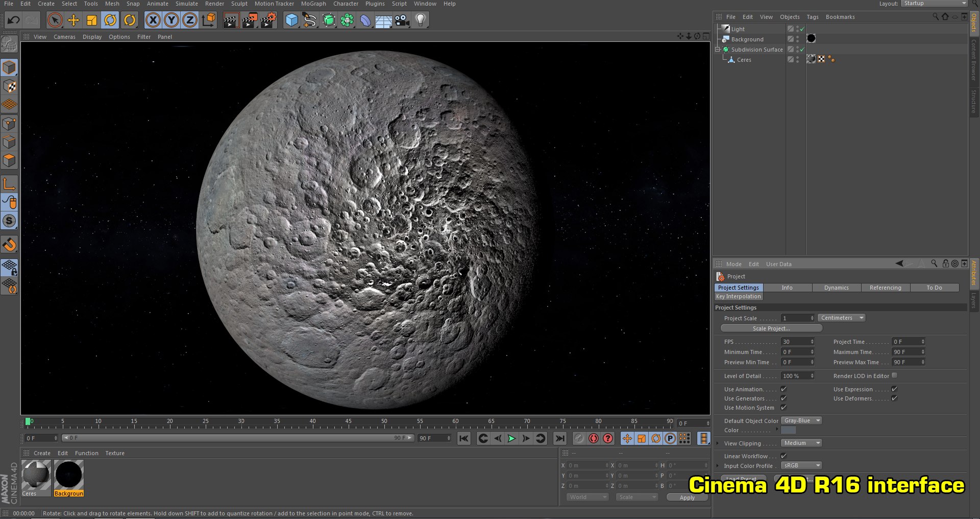The height and width of the screenshot is (519, 980).
Task: Open the Centimeters units dropdown
Action: pyautogui.click(x=841, y=318)
